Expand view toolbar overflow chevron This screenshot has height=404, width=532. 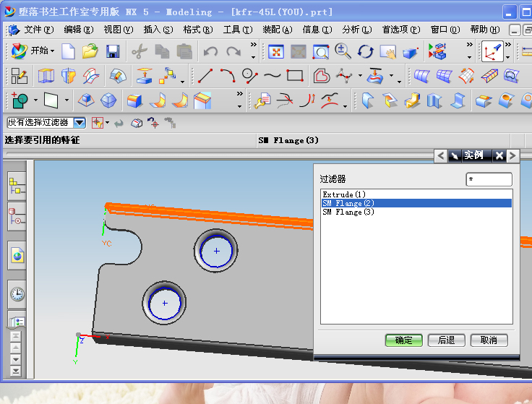pyautogui.click(x=470, y=45)
